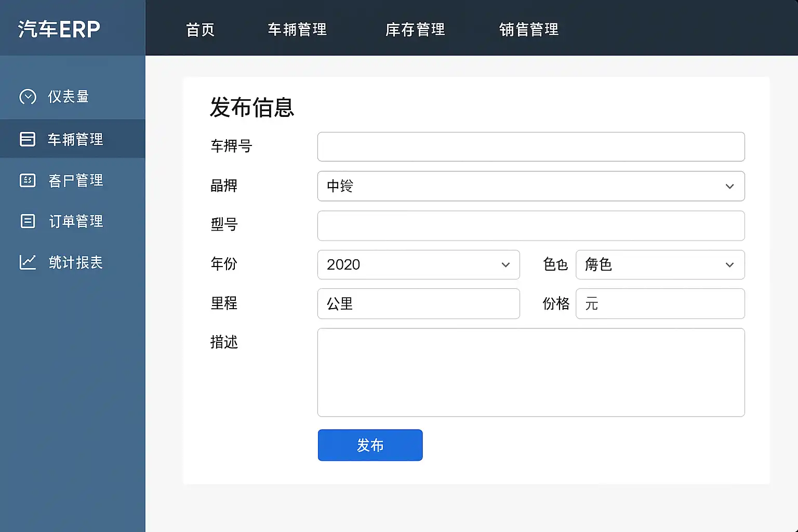Switch to 库存管理 in the top navigation

pos(415,30)
